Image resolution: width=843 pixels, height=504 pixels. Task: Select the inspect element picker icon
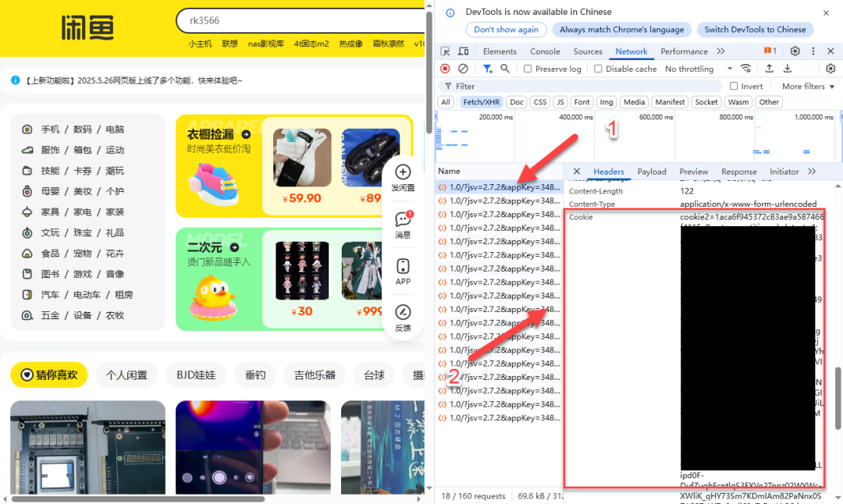click(x=445, y=51)
